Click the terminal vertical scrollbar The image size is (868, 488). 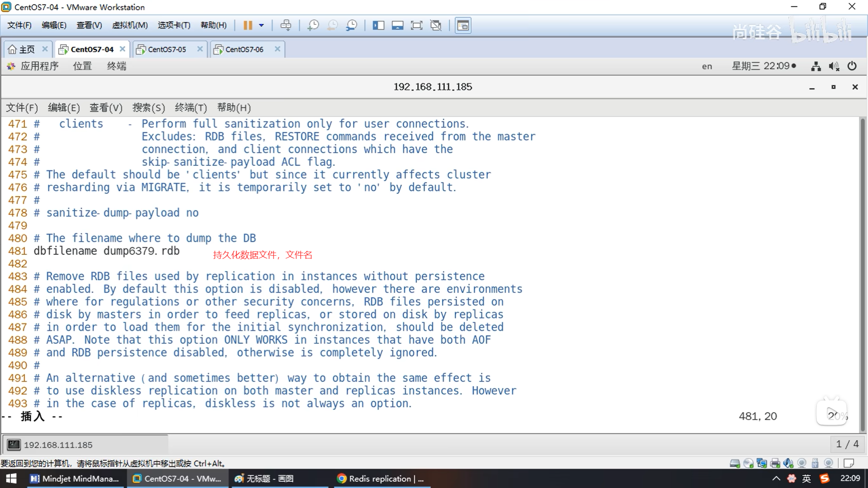[863, 271]
